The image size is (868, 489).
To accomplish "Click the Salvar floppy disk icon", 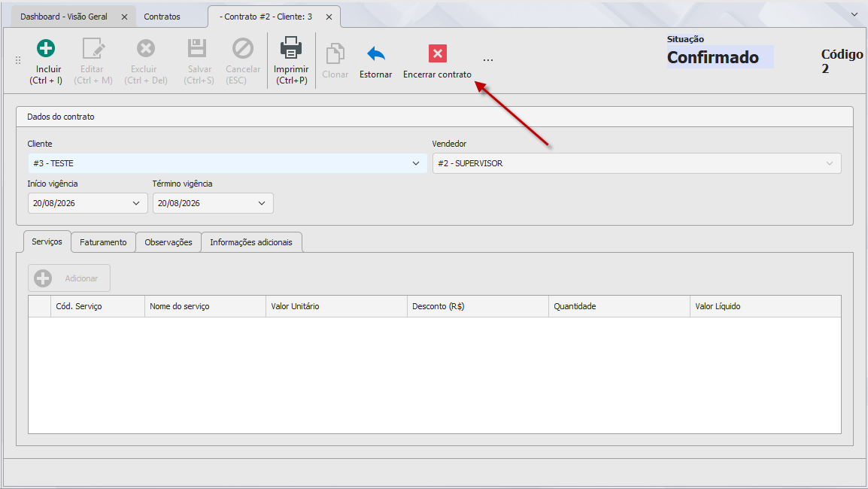I will tap(196, 48).
